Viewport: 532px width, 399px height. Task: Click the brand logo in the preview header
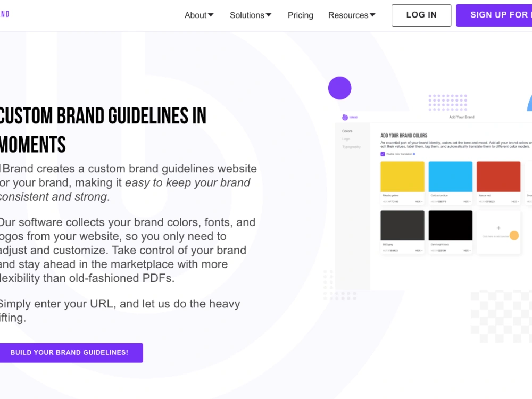350,117
